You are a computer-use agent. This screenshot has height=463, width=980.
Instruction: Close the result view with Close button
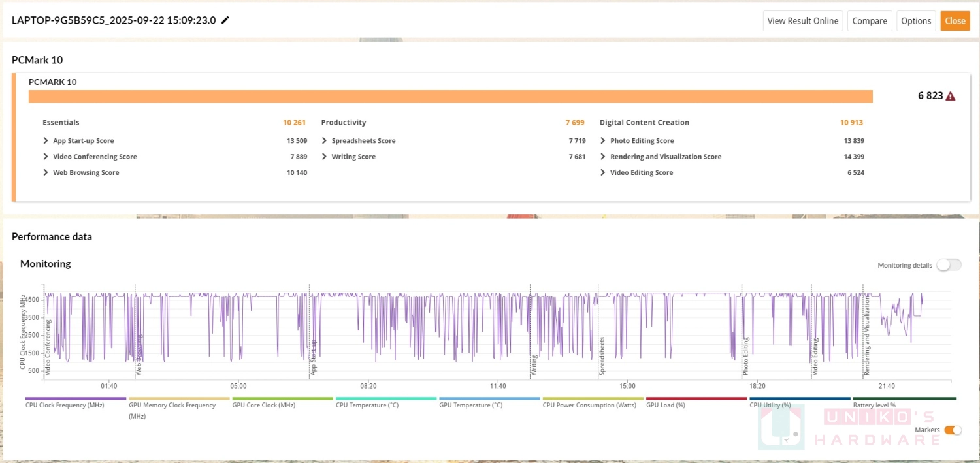point(955,20)
